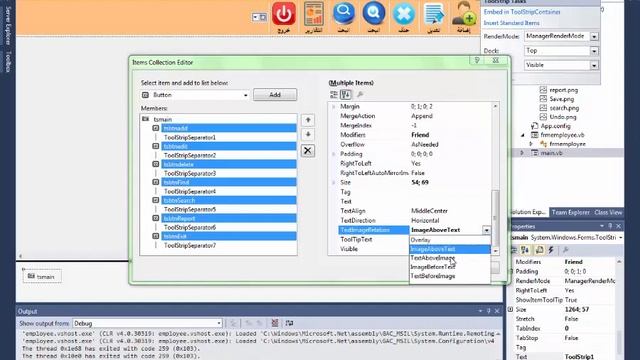
Task: Click the delete X icon in form toolbar
Action: pyautogui.click(x=403, y=13)
